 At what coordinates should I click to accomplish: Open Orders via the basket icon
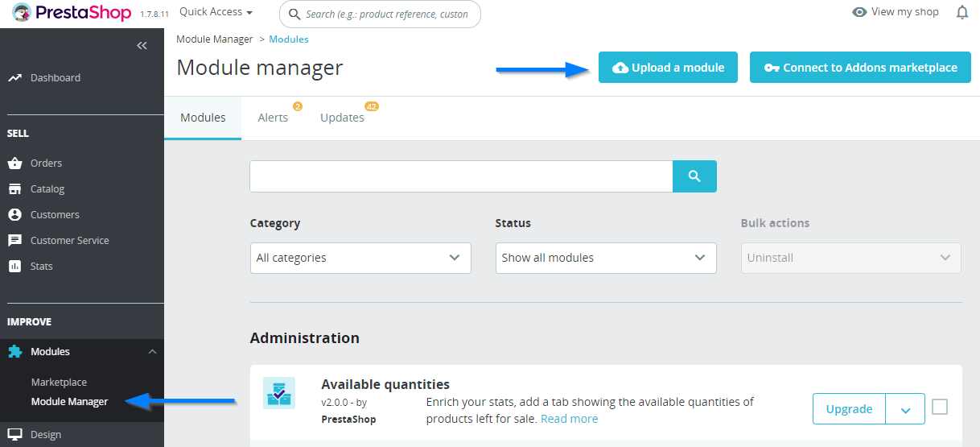click(14, 163)
